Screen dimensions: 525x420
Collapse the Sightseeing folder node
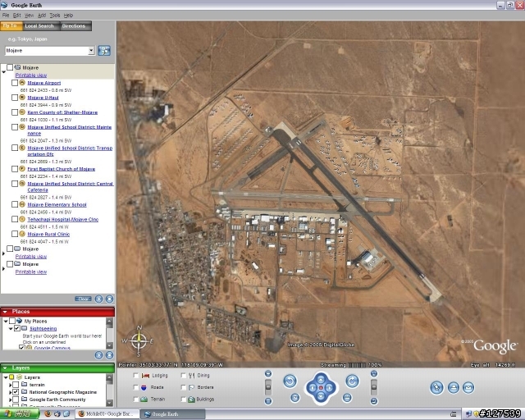point(11,329)
